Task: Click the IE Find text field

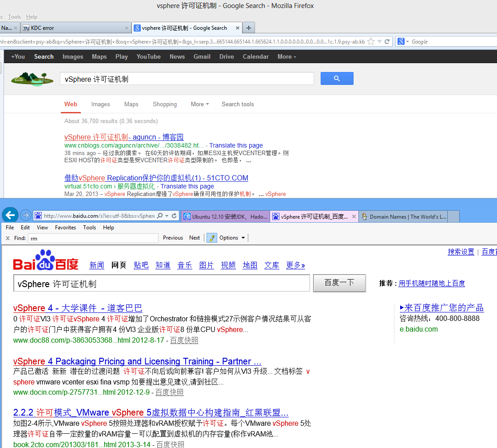Action: [x=93, y=238]
